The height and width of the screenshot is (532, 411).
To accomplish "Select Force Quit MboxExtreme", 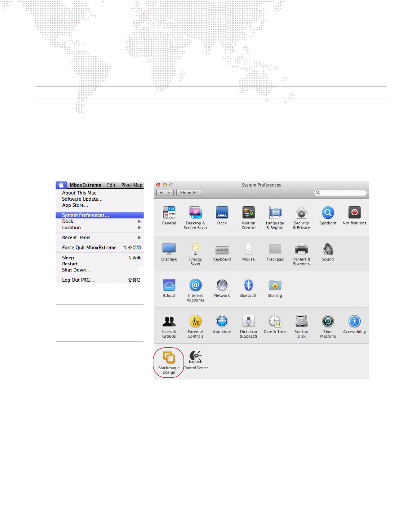I will tap(100, 247).
